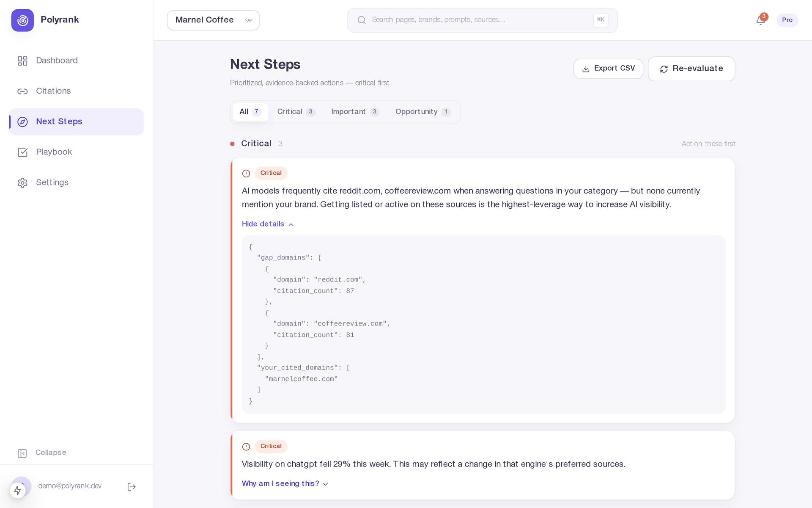Image resolution: width=812 pixels, height=508 pixels.
Task: Click the "coffeereview.com" domain line in JSON
Action: 332,324
